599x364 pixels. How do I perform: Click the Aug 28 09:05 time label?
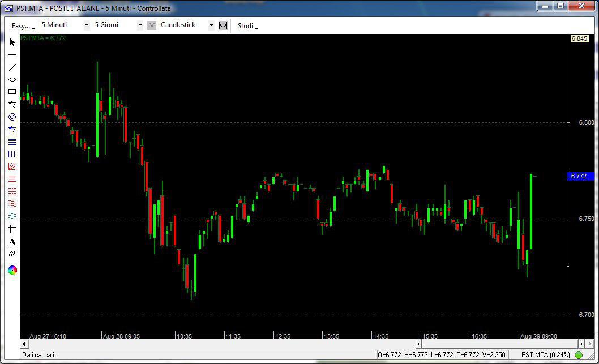[x=122, y=336]
